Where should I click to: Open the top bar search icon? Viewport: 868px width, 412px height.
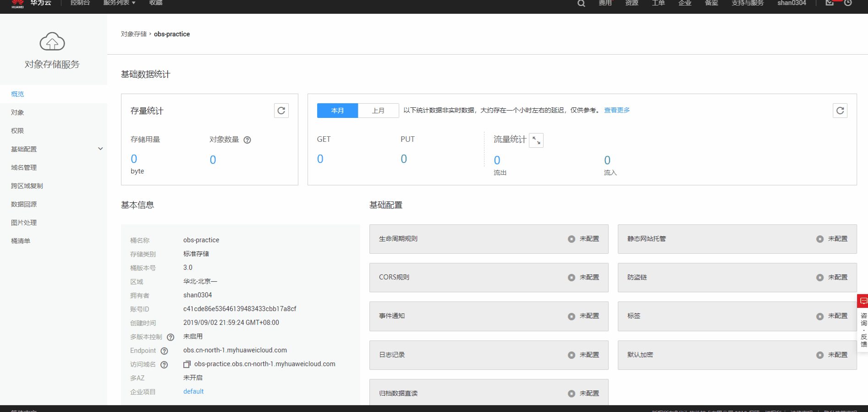pyautogui.click(x=581, y=4)
